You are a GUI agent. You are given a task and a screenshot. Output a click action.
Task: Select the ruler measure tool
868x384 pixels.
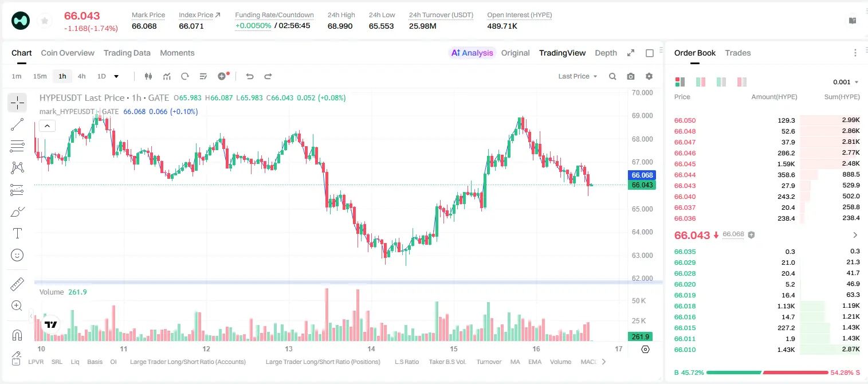[x=17, y=284]
